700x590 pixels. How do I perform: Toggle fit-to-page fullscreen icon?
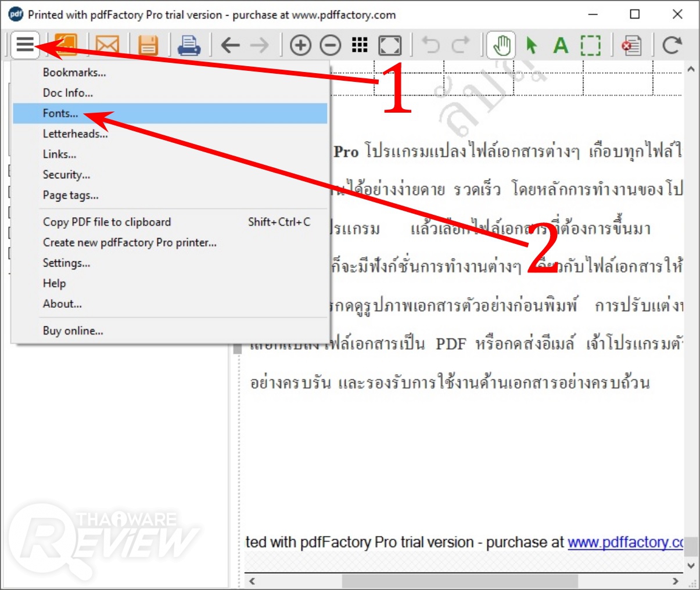point(390,45)
